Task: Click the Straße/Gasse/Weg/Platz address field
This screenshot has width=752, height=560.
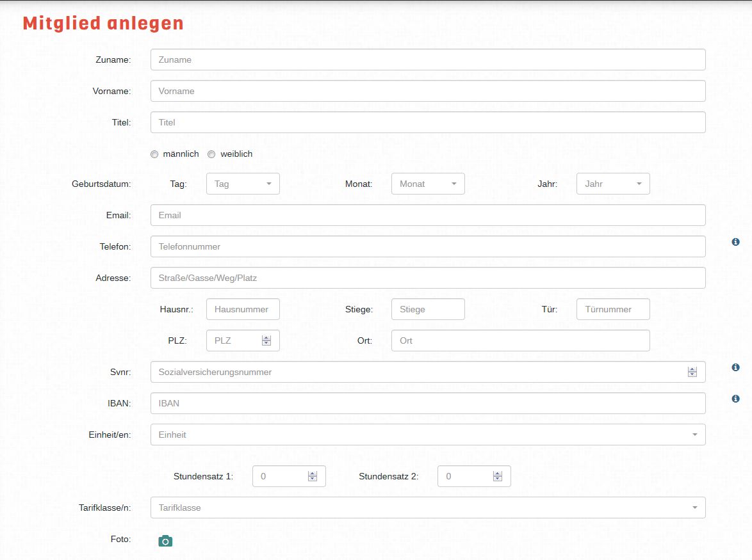Action: (427, 278)
